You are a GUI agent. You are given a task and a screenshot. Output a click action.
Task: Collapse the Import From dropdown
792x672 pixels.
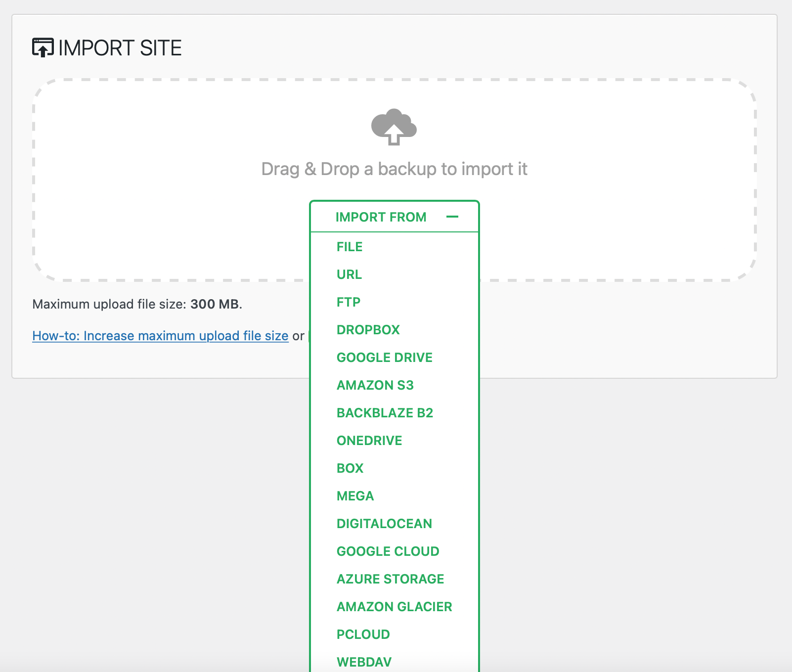pyautogui.click(x=395, y=217)
